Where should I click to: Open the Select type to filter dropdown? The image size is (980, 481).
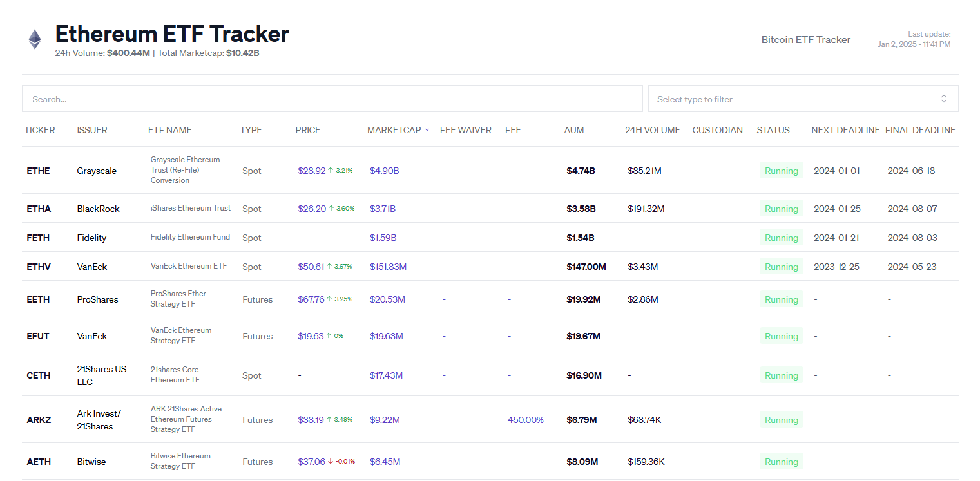803,99
